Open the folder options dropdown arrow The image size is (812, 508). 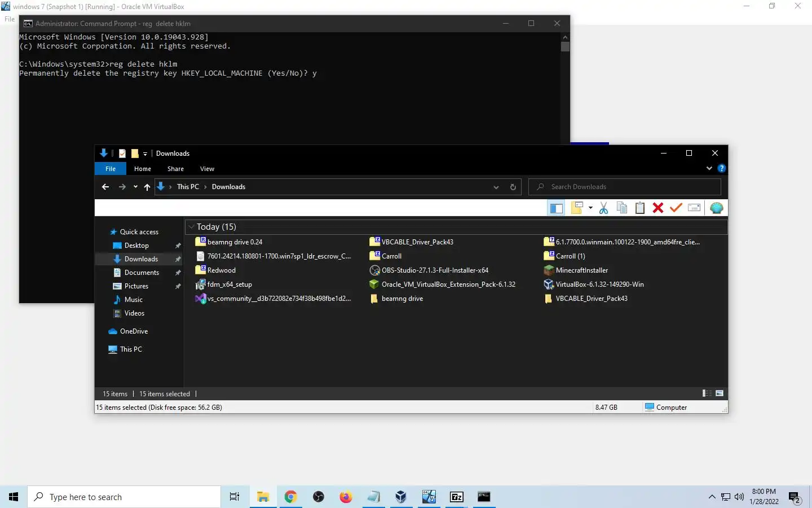point(590,208)
